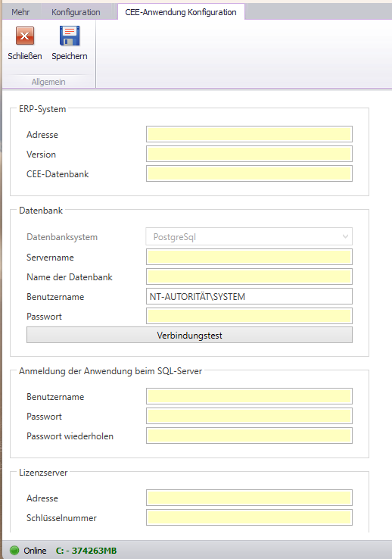The height and width of the screenshot is (559, 392).
Task: Switch to the Konfiguration tab
Action: tap(76, 12)
